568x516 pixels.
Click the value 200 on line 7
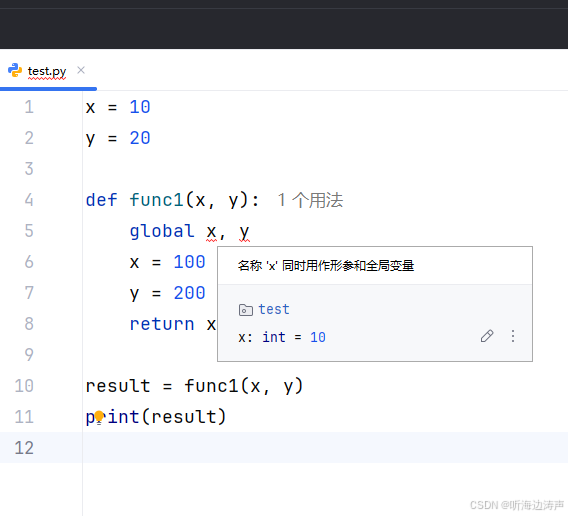click(189, 293)
